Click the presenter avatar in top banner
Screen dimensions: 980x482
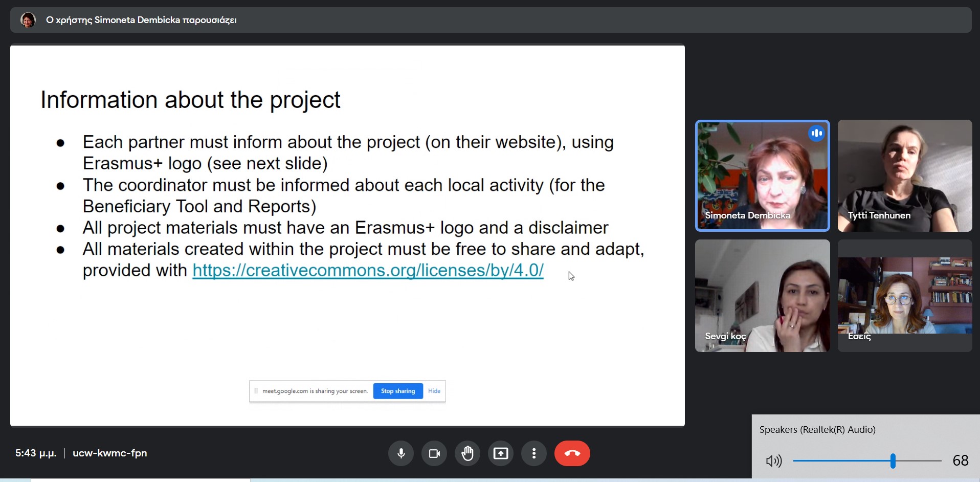tap(28, 20)
